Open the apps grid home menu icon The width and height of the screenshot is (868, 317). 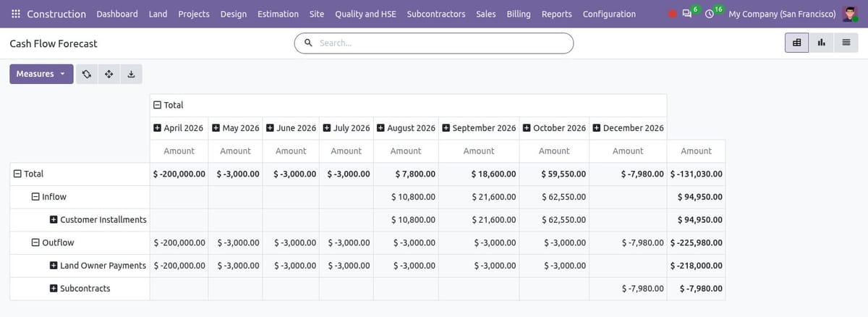tap(16, 14)
